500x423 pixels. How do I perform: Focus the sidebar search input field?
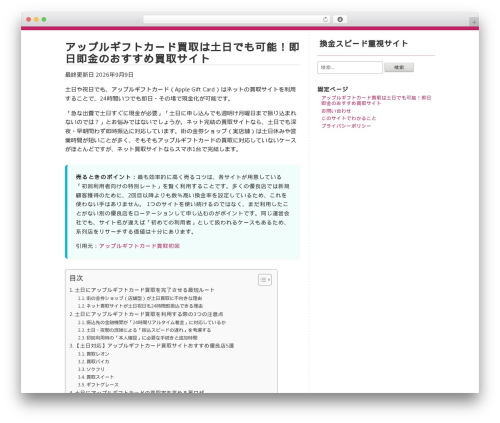pyautogui.click(x=350, y=67)
